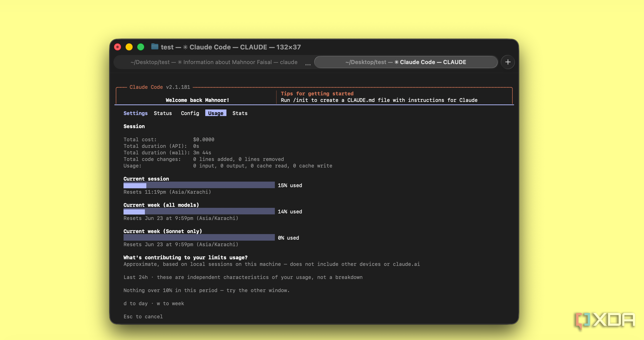Select the highlighted Usage tab

point(216,113)
